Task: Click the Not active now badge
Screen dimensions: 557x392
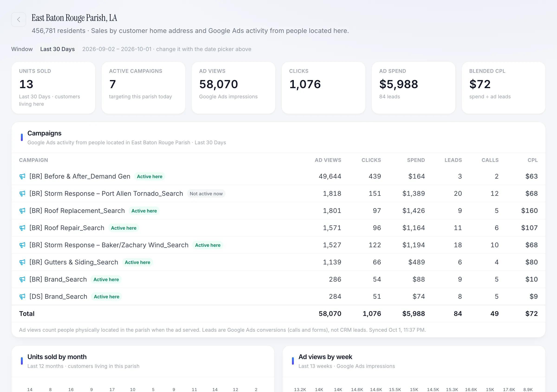Action: coord(206,194)
